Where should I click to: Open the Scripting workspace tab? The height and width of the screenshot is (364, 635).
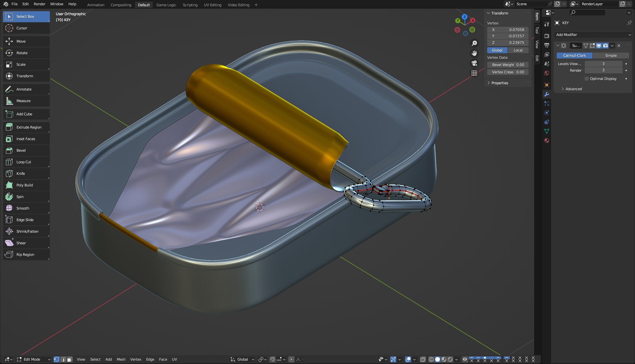click(x=190, y=5)
